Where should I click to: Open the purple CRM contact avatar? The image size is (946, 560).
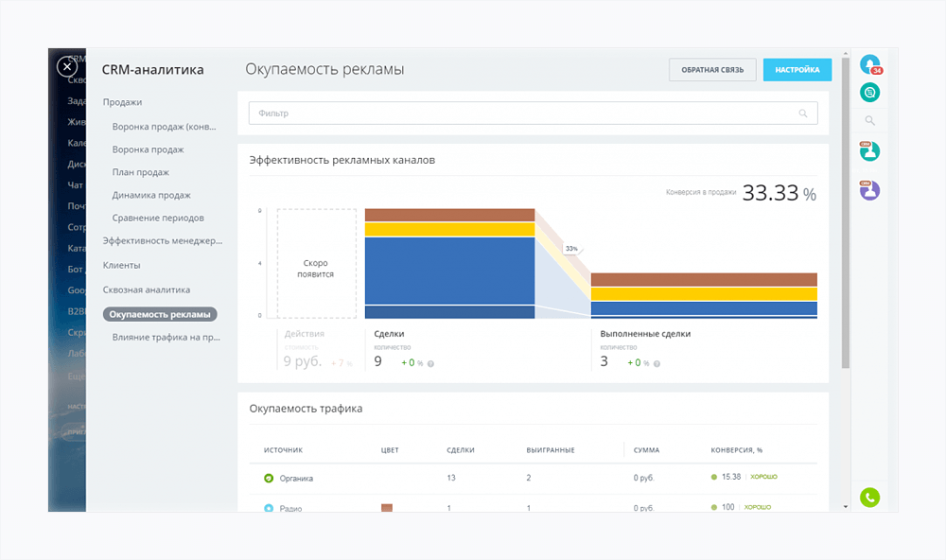click(869, 190)
